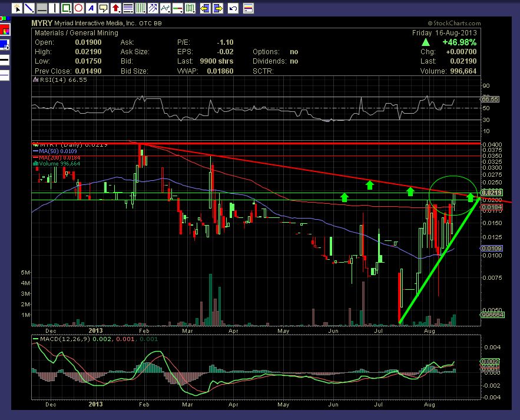Click the RSI(14) indicator label
This screenshot has height=420, width=520.
pos(64,80)
